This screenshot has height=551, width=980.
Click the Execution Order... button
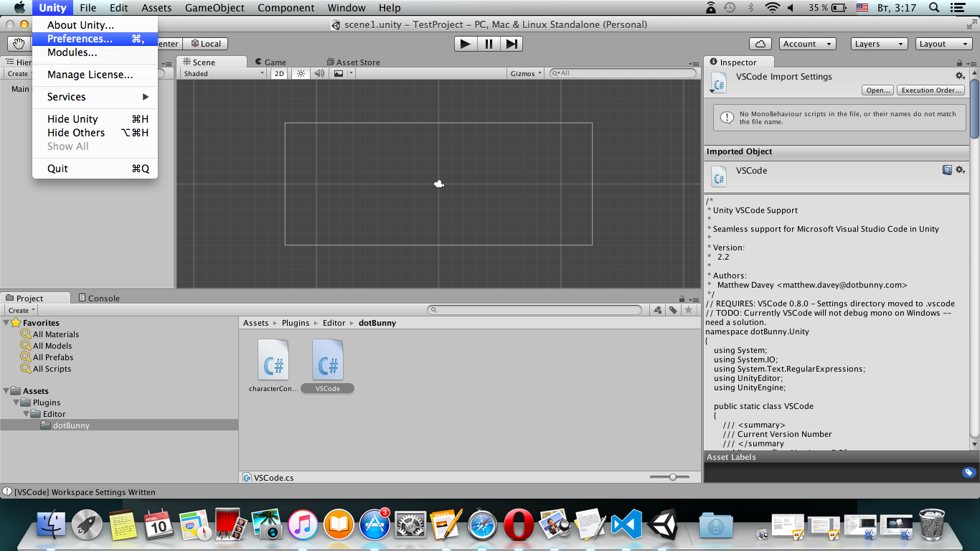pos(932,90)
